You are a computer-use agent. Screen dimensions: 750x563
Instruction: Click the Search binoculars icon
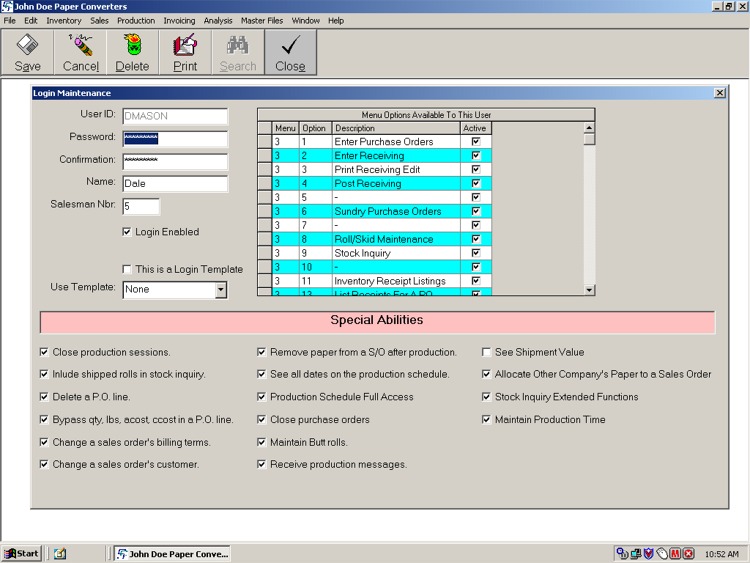pos(238,45)
